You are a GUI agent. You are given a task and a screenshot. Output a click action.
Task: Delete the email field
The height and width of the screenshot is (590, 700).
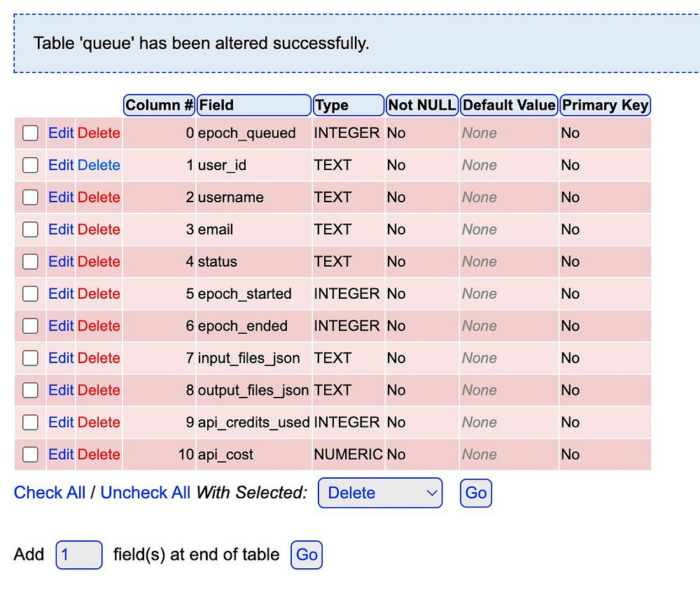pos(99,229)
